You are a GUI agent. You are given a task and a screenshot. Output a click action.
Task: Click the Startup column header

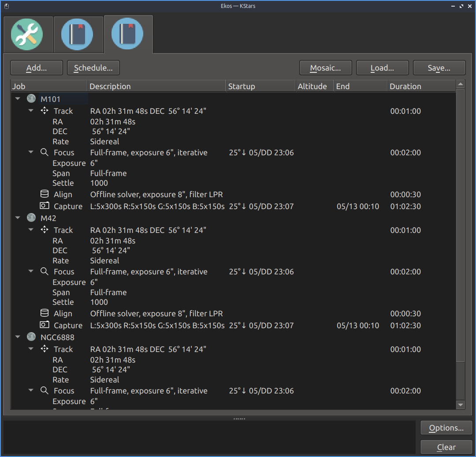point(261,86)
